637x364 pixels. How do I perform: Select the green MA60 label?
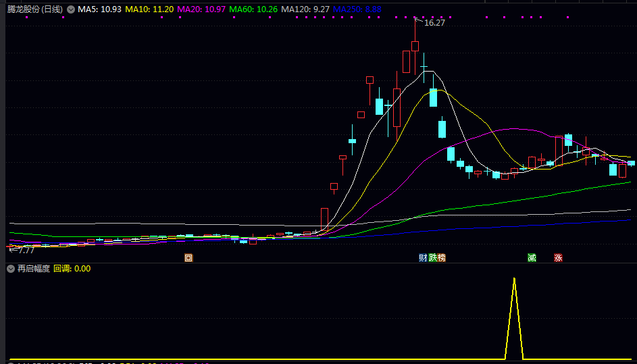[253, 9]
